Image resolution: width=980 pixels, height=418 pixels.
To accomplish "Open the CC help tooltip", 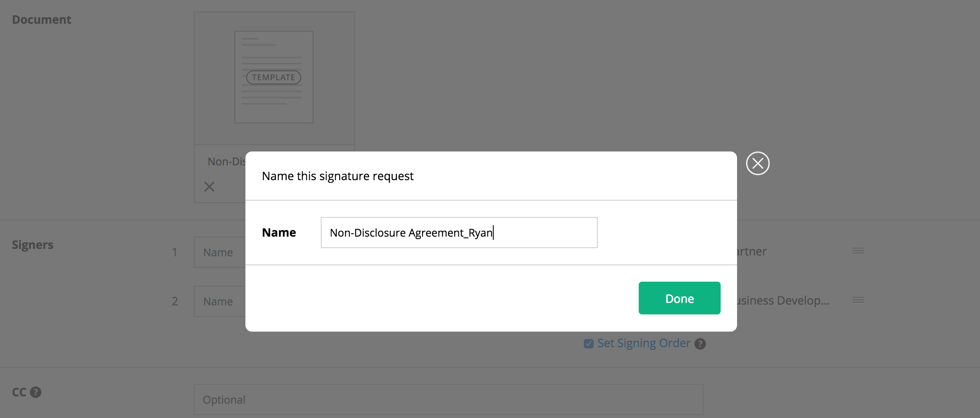I will (36, 392).
